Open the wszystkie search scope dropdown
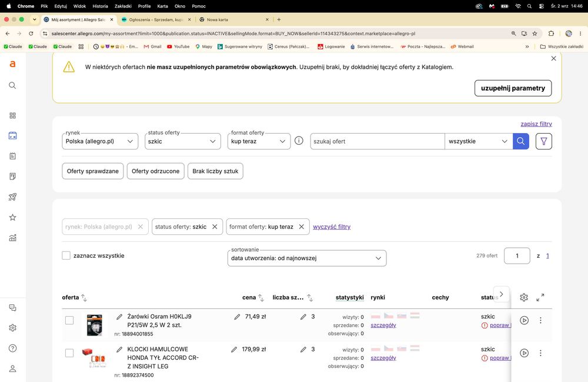 [479, 141]
